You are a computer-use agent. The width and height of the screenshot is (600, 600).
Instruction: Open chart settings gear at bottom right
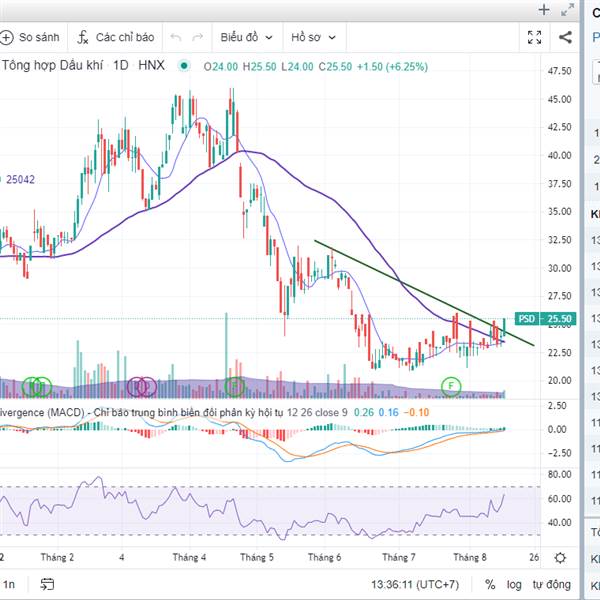561,558
